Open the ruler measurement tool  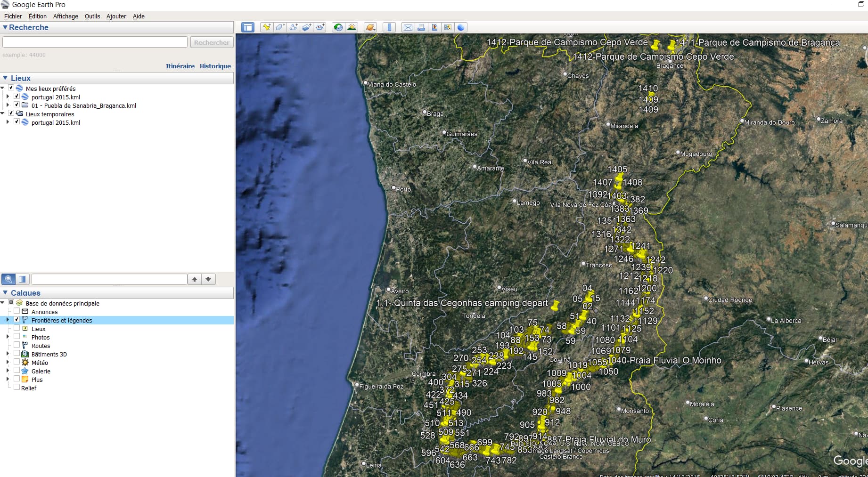[389, 27]
